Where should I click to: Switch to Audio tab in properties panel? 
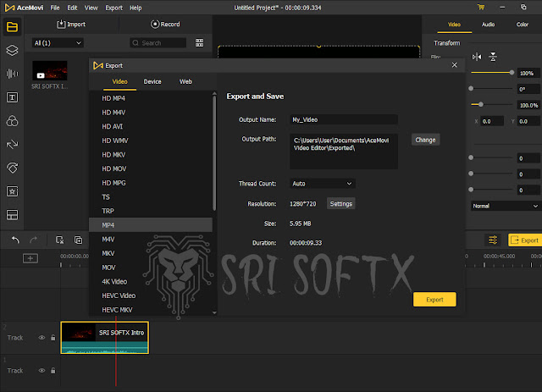pyautogui.click(x=488, y=25)
